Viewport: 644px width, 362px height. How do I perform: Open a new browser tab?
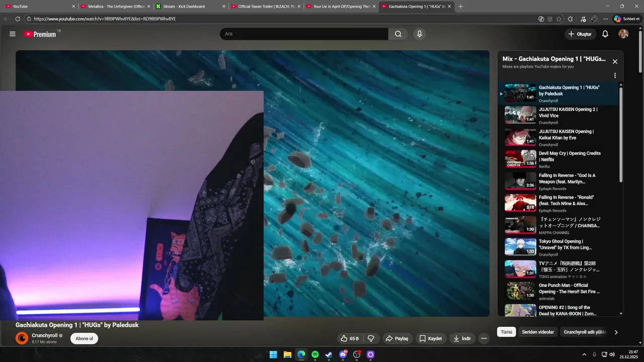[x=460, y=7]
